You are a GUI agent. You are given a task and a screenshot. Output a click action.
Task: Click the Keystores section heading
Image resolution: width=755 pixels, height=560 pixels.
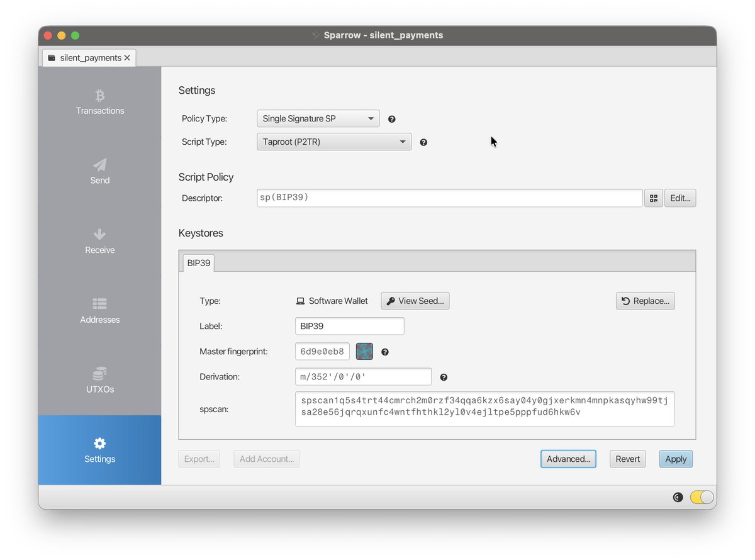point(201,233)
